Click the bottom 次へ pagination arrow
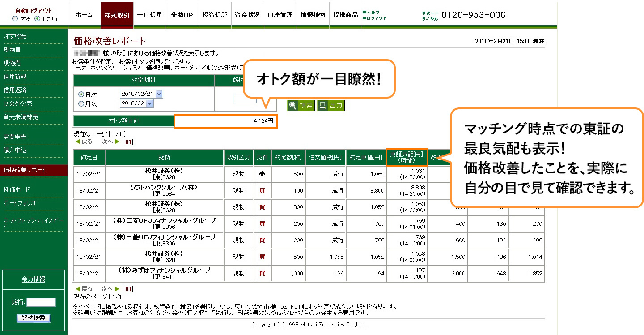 (110, 289)
